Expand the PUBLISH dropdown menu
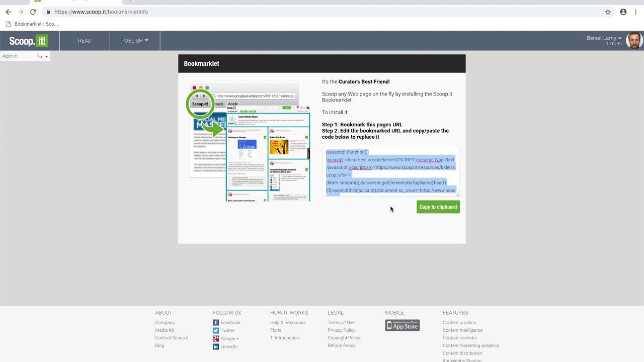Viewport: 644px width, 362px height. pyautogui.click(x=135, y=41)
